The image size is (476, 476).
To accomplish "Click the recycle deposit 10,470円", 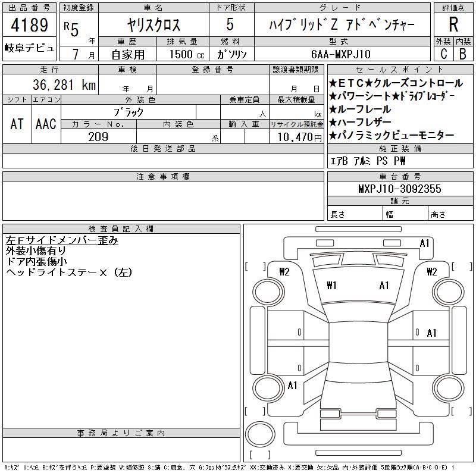I will pos(296,137).
